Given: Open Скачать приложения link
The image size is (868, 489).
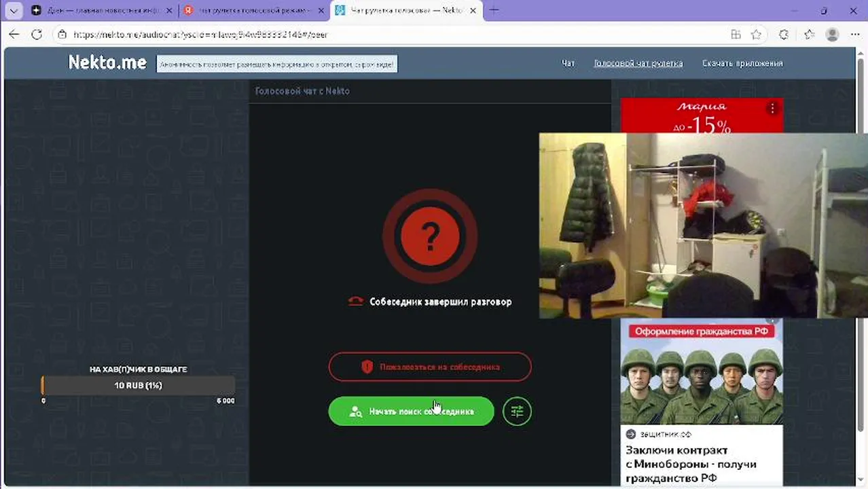Looking at the screenshot, I should pyautogui.click(x=742, y=63).
